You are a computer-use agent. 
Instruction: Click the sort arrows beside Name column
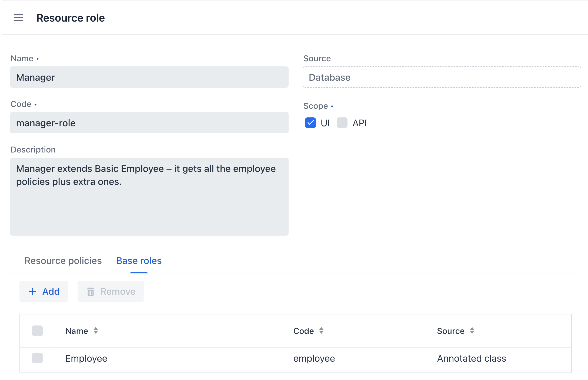(96, 331)
